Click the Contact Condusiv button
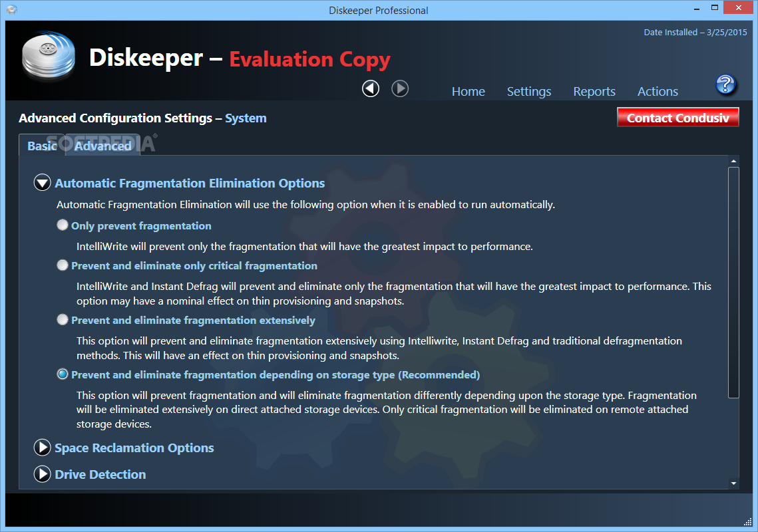758x532 pixels. 677,118
